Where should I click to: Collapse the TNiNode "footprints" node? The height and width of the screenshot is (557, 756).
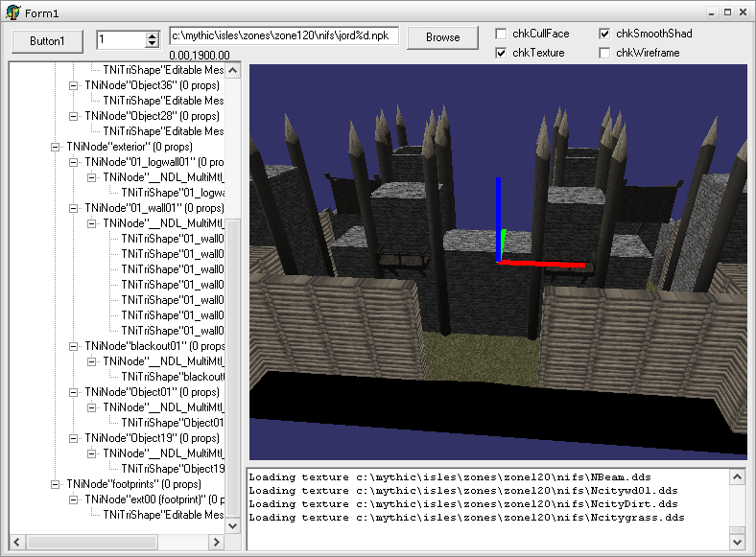click(55, 485)
